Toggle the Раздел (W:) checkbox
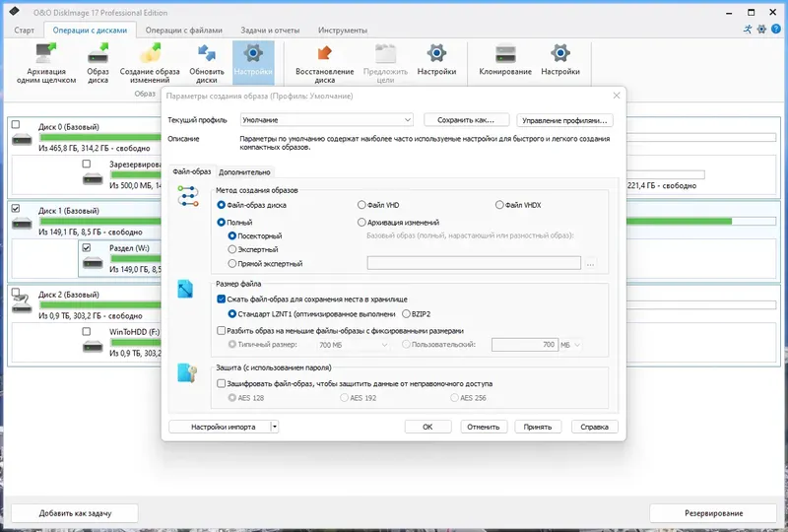Image resolution: width=788 pixels, height=532 pixels. [x=87, y=248]
